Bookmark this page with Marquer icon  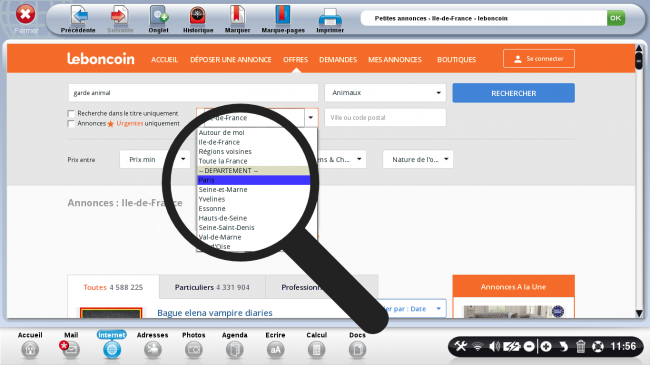(x=237, y=16)
